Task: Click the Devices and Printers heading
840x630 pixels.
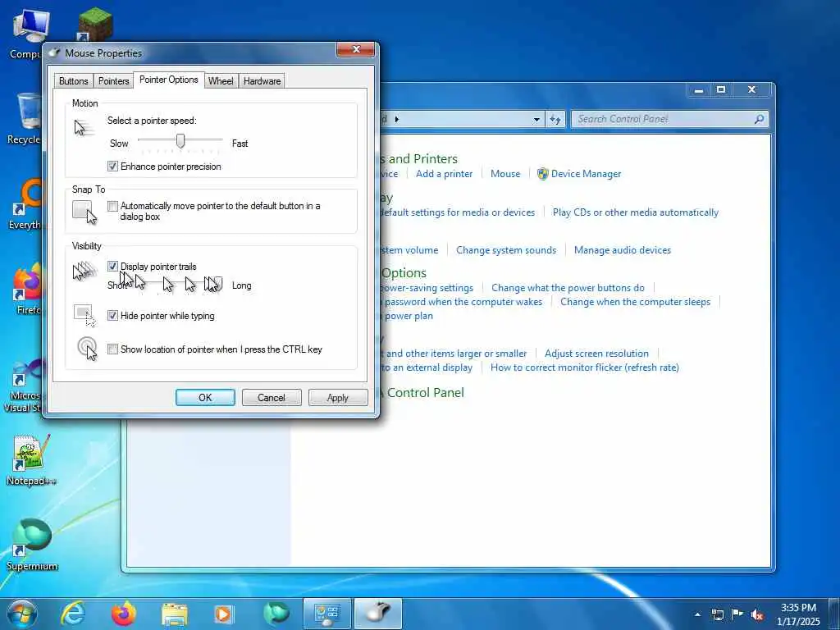Action: coord(418,158)
